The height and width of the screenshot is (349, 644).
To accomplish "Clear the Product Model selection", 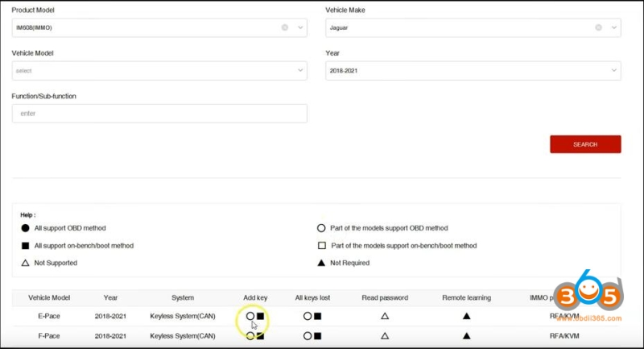I will [x=285, y=27].
